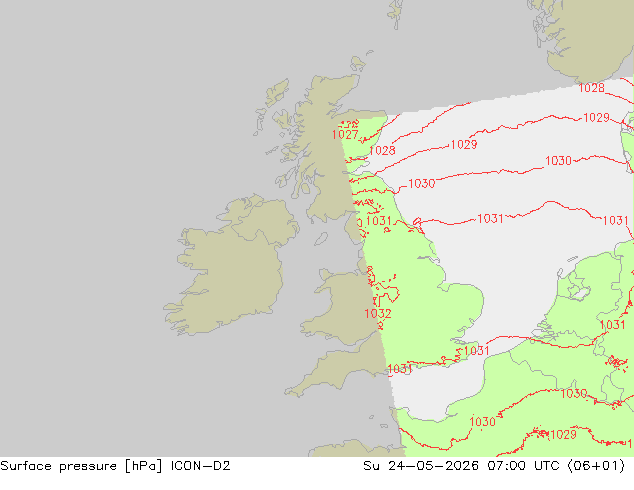The height and width of the screenshot is (490, 634).
Task: Click the 1032 isobar label over western England
Action: pos(378,314)
